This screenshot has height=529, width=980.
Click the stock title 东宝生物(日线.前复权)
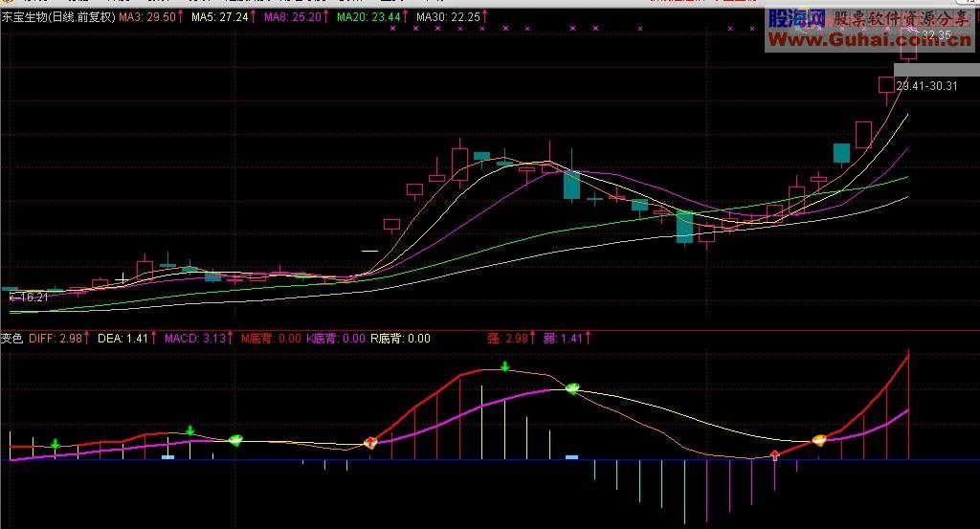click(x=58, y=17)
